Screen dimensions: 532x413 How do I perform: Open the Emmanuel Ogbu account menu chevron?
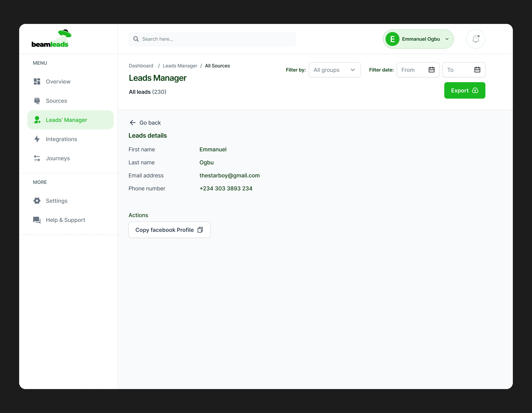click(447, 39)
